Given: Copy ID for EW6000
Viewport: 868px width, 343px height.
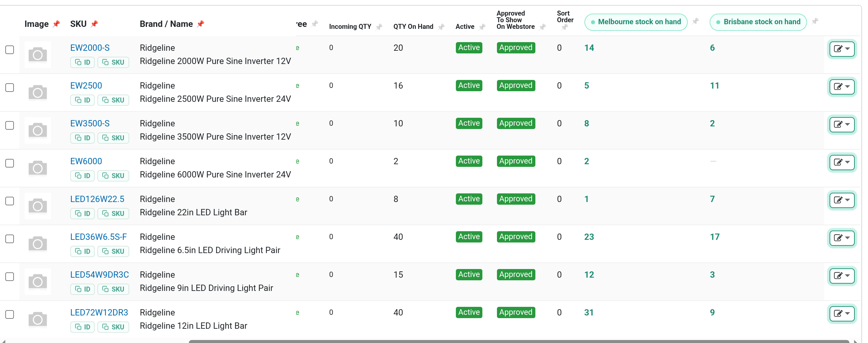Looking at the screenshot, I should pyautogui.click(x=82, y=176).
